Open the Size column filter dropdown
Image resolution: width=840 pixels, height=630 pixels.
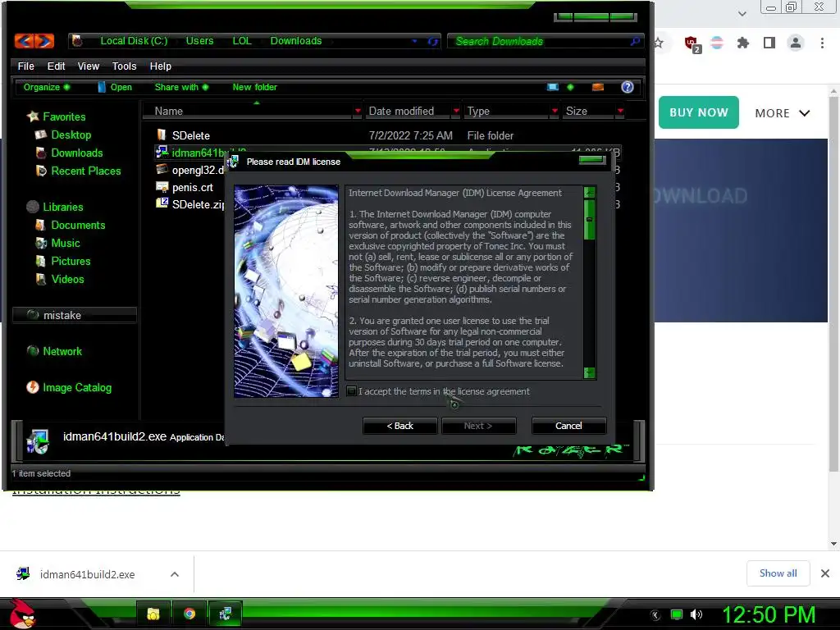tap(620, 111)
